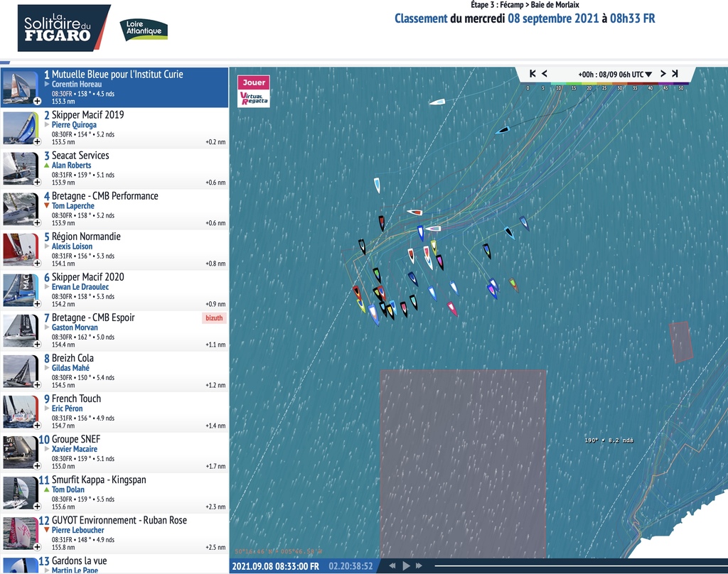Open the +00h : 08/09 06h UTC dropdown
This screenshot has height=574, width=728.
click(615, 75)
